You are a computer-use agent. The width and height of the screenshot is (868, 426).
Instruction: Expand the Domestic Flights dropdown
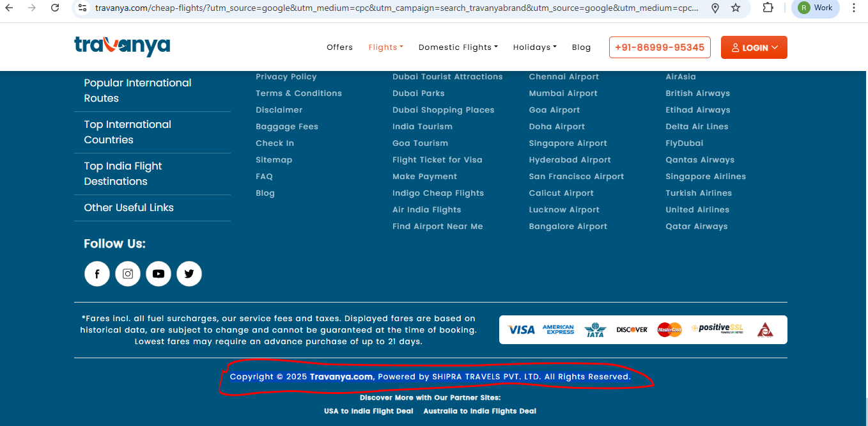[x=458, y=47]
